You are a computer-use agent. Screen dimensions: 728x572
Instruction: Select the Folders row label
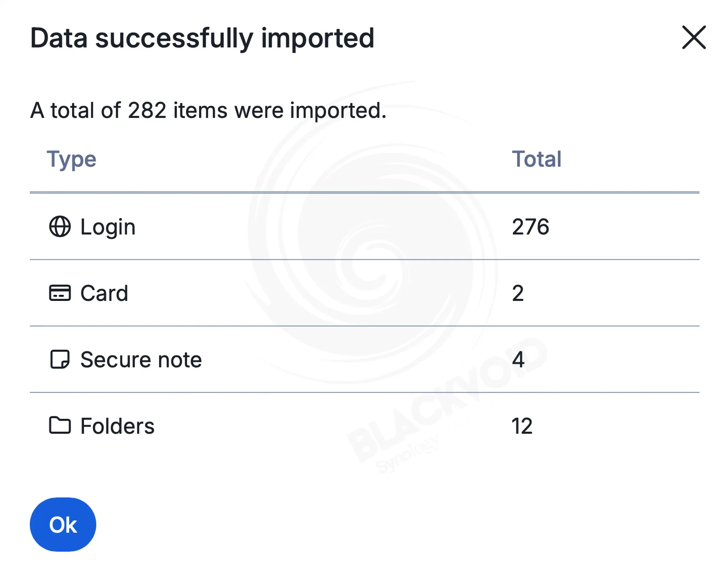tap(117, 426)
